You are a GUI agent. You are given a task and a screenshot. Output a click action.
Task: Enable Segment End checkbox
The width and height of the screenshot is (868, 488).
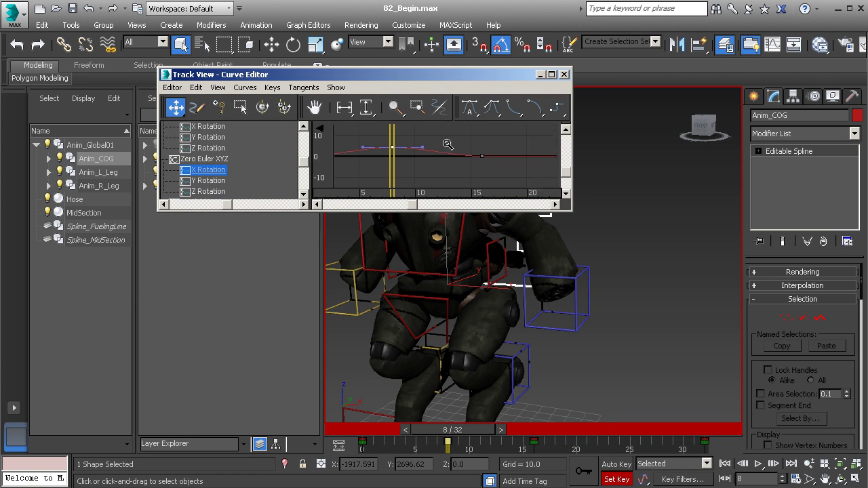(x=760, y=405)
